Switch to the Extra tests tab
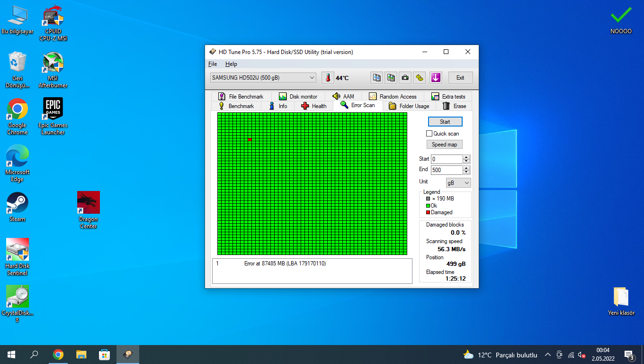Viewport: 644px width, 364px height. (448, 96)
